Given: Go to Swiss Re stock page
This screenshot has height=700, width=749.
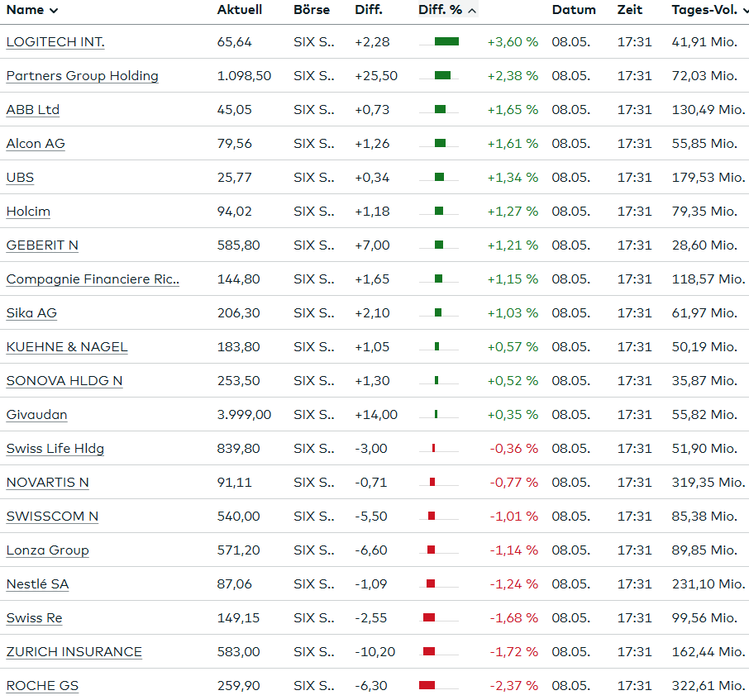Looking at the screenshot, I should 35,618.
